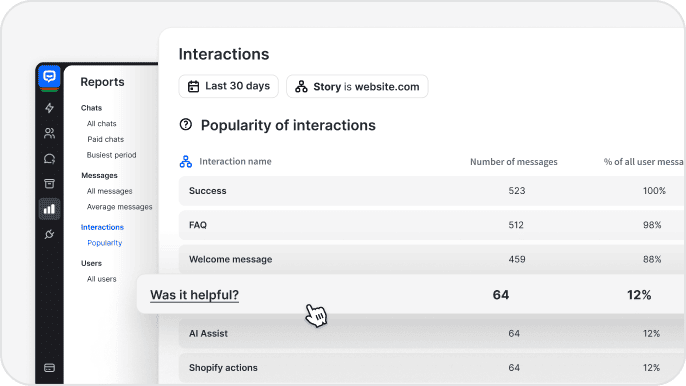Click the 64 count in AI Assist row

[x=514, y=333]
